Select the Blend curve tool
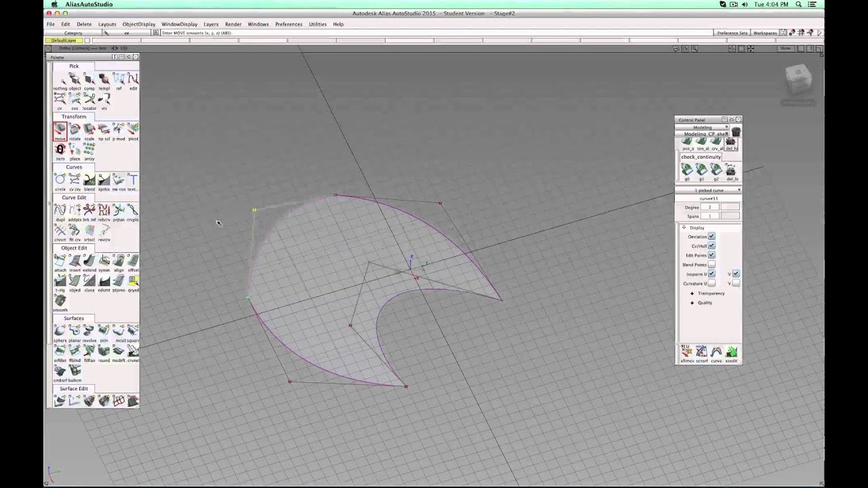 point(90,182)
